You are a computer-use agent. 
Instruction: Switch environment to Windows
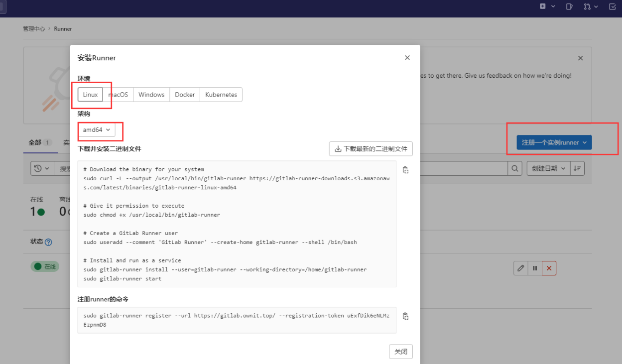click(151, 95)
